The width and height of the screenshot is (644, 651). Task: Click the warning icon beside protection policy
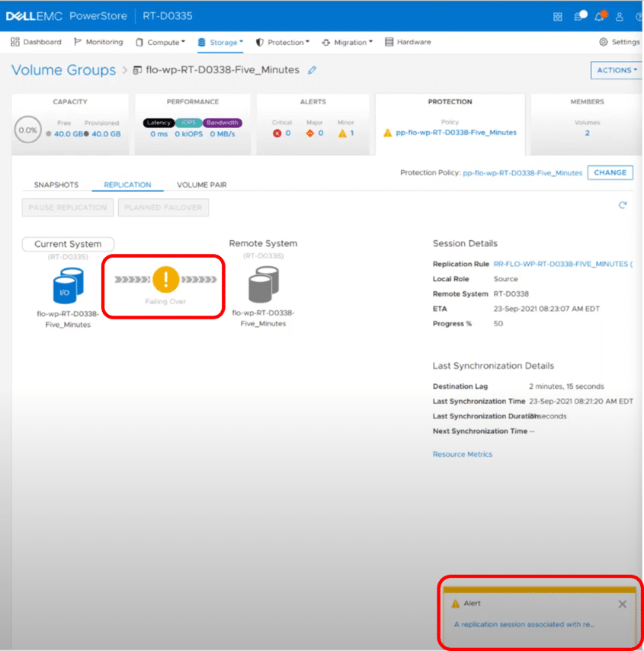coord(387,133)
